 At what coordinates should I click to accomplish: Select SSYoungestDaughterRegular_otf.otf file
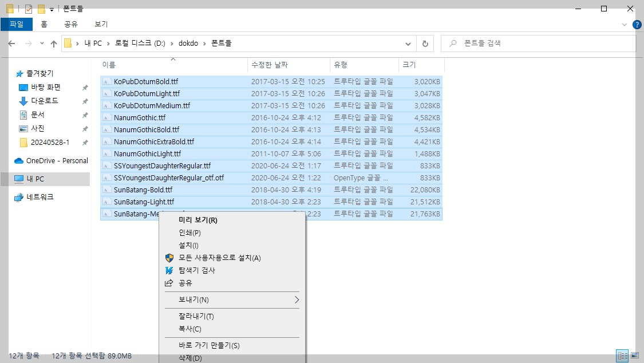pos(271,178)
